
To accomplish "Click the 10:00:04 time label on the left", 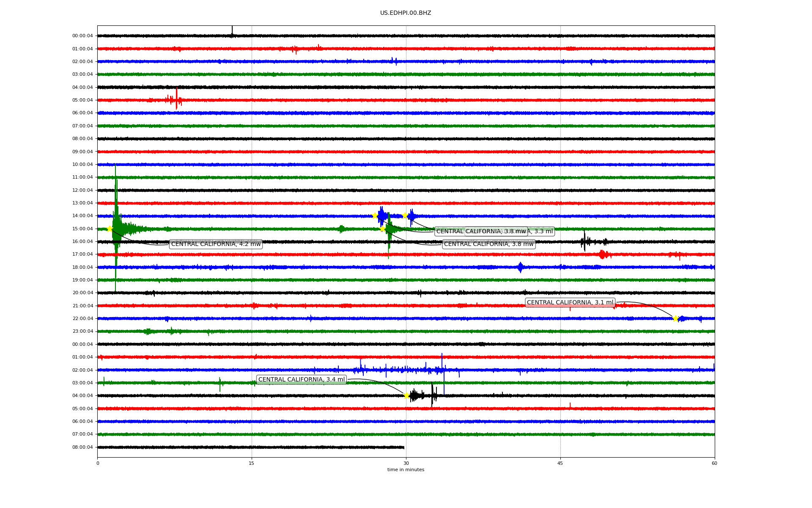I will point(82,165).
